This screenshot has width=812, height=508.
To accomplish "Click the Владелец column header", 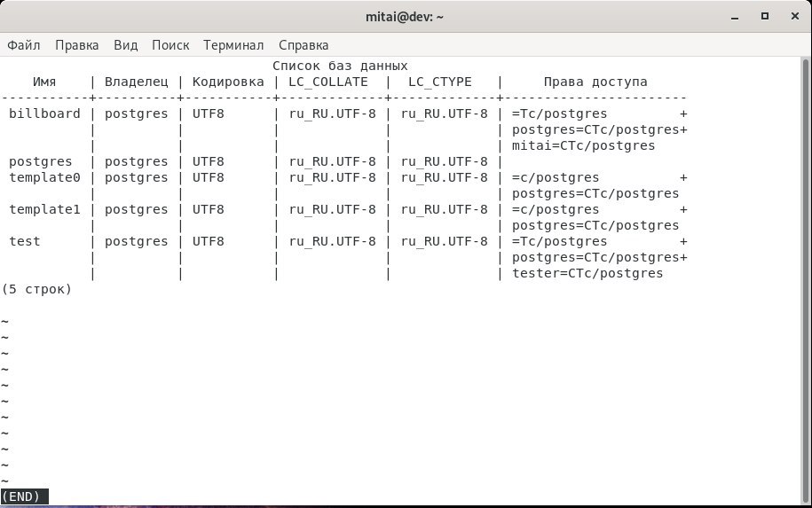I will coord(136,82).
